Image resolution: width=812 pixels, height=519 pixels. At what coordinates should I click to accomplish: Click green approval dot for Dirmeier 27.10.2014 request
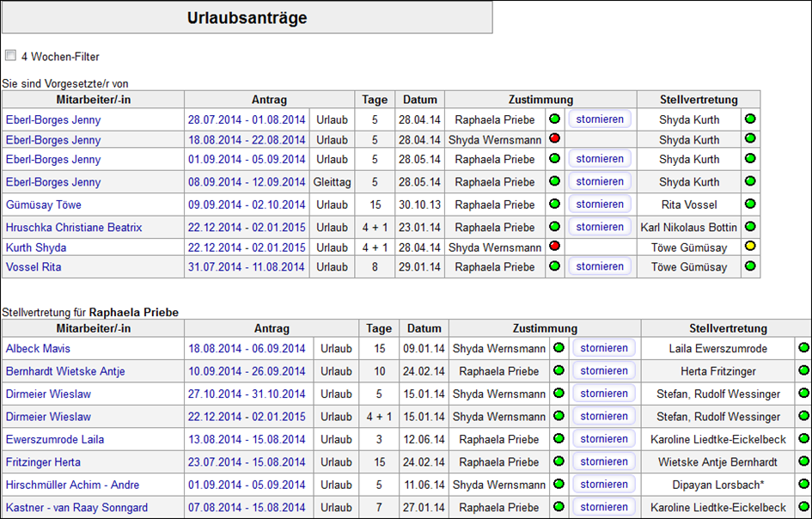pyautogui.click(x=559, y=394)
